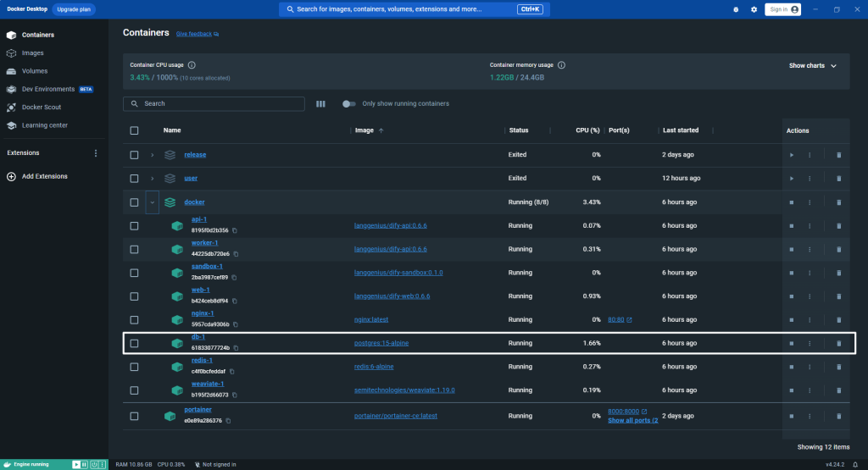Collapse the docker container group

point(153,202)
